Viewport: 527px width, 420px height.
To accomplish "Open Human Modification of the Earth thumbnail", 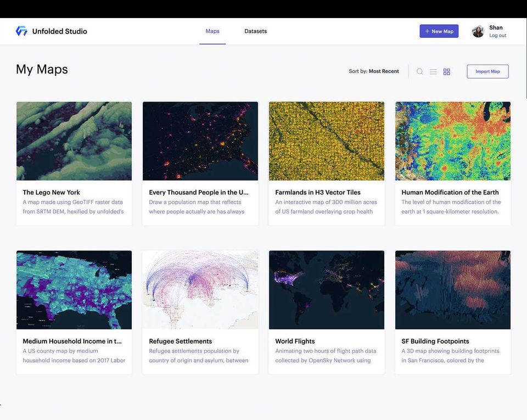I will [453, 141].
